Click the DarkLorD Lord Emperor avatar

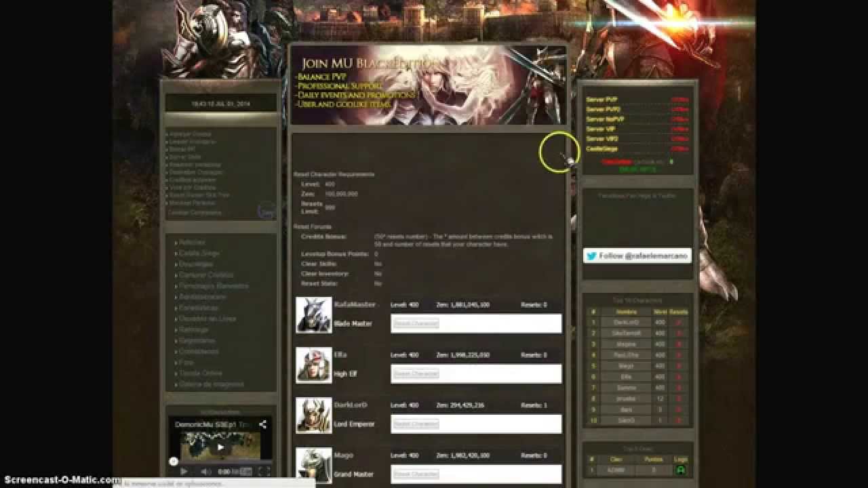(314, 415)
